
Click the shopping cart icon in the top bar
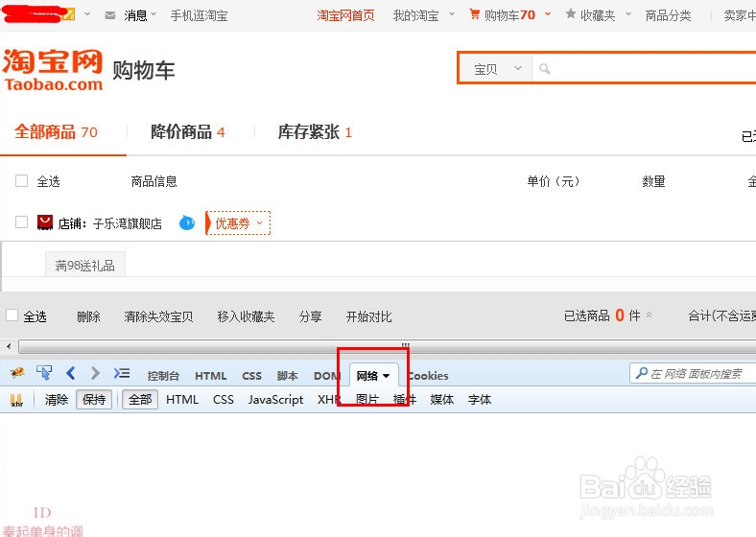point(475,14)
